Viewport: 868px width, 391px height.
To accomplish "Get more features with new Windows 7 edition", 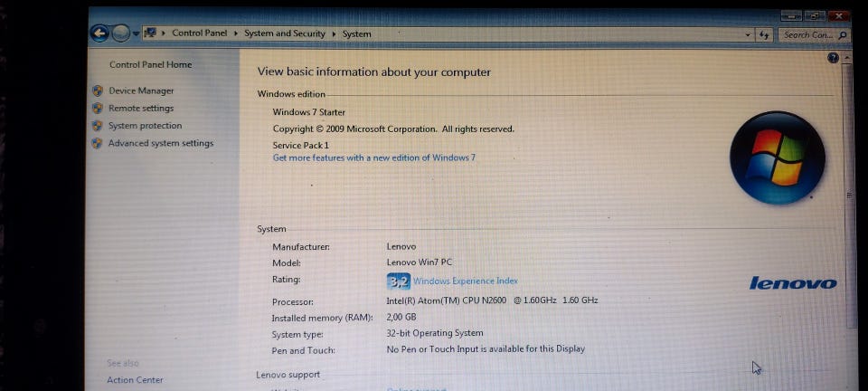I will click(x=374, y=157).
